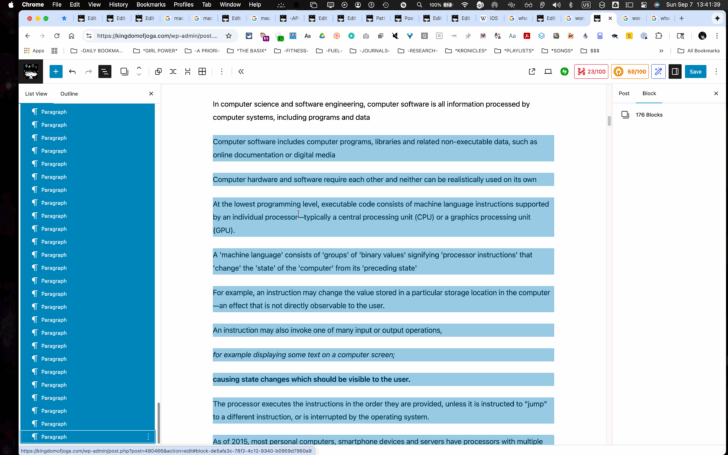Viewport: 728px width, 455px height.
Task: Open the SEO score 23/100 badge
Action: pos(591,72)
